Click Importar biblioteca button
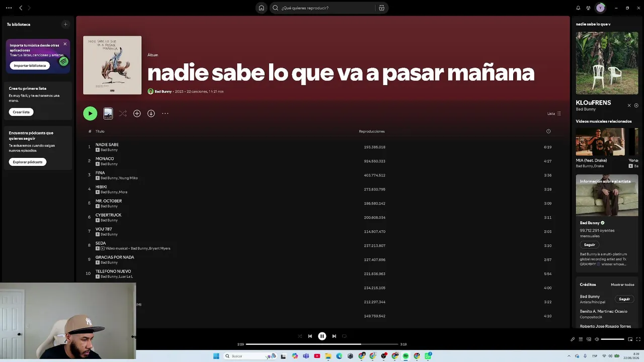Screen dimensions: 644x362 click(x=30, y=65)
